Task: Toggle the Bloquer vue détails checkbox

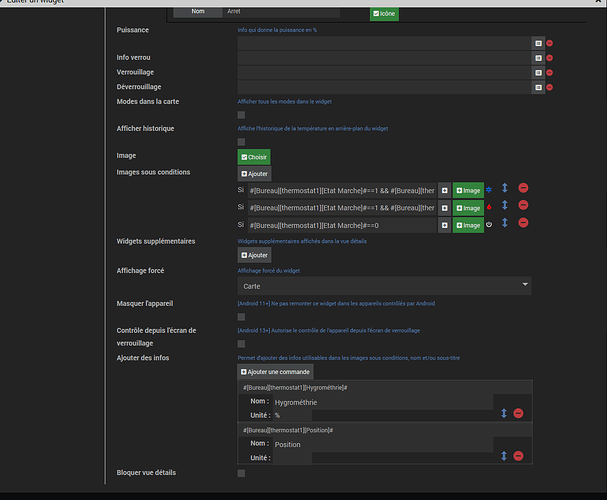Action: (x=241, y=473)
